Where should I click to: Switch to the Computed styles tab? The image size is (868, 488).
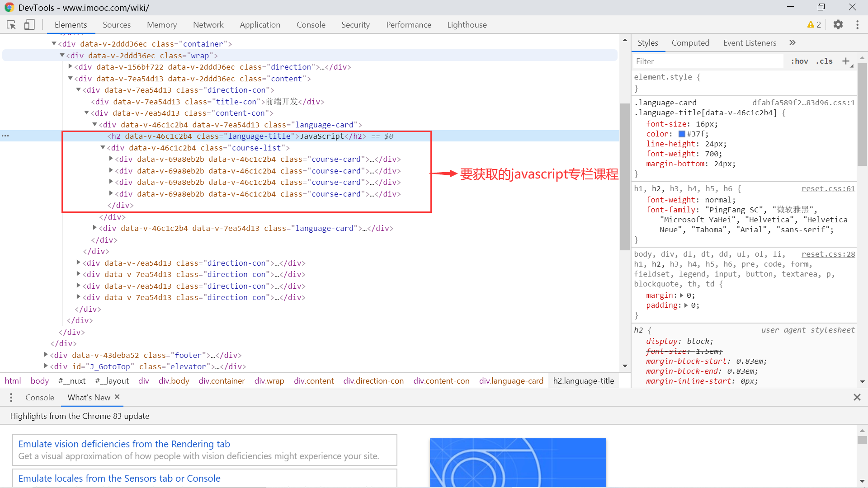690,42
